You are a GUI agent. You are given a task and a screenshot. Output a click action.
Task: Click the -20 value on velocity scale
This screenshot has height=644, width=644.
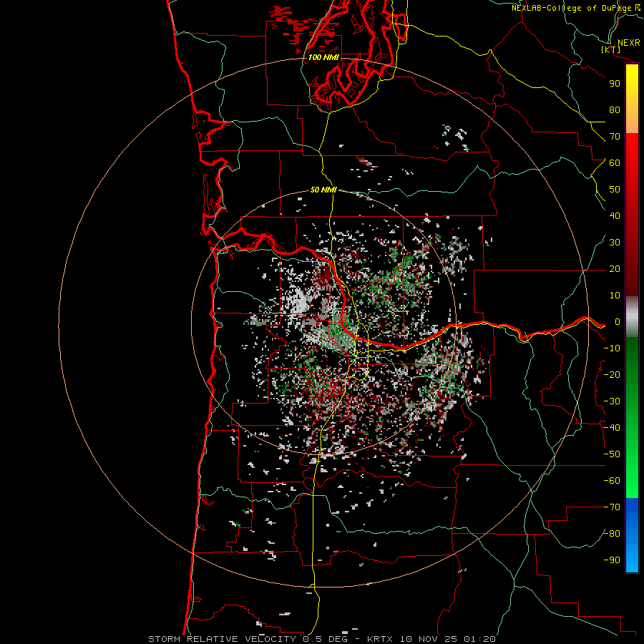[612, 375]
